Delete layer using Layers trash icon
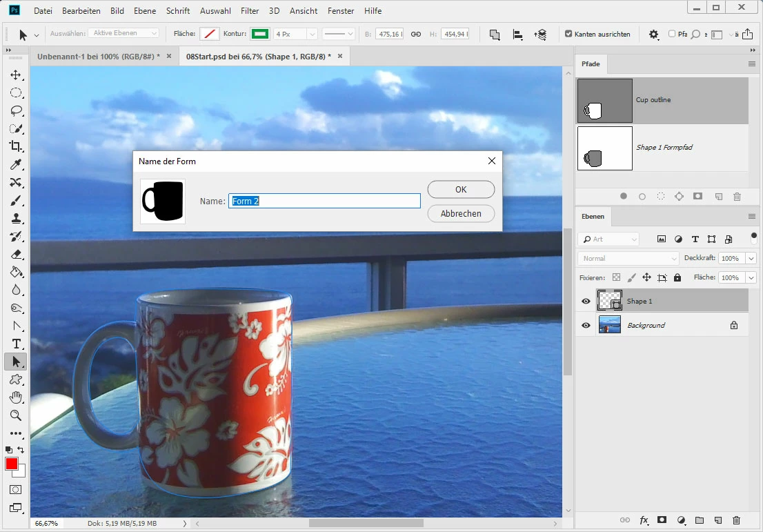The width and height of the screenshot is (763, 532). [x=736, y=520]
